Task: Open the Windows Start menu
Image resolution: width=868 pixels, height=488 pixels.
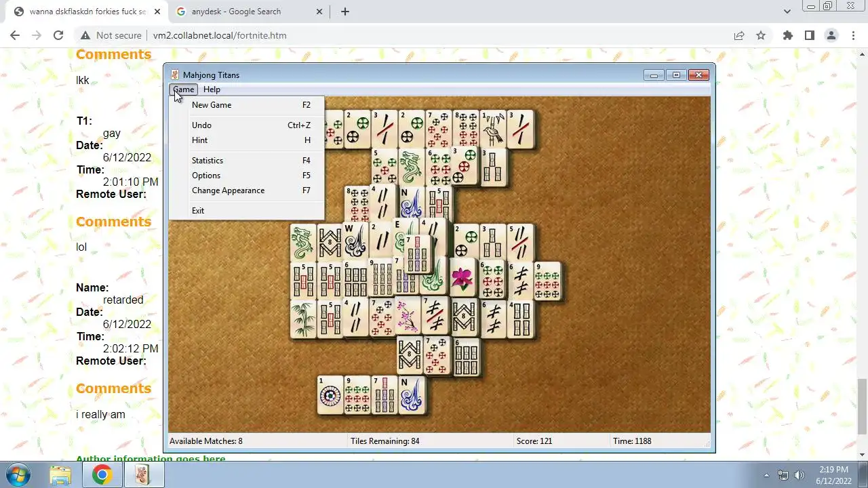Action: coord(18,474)
